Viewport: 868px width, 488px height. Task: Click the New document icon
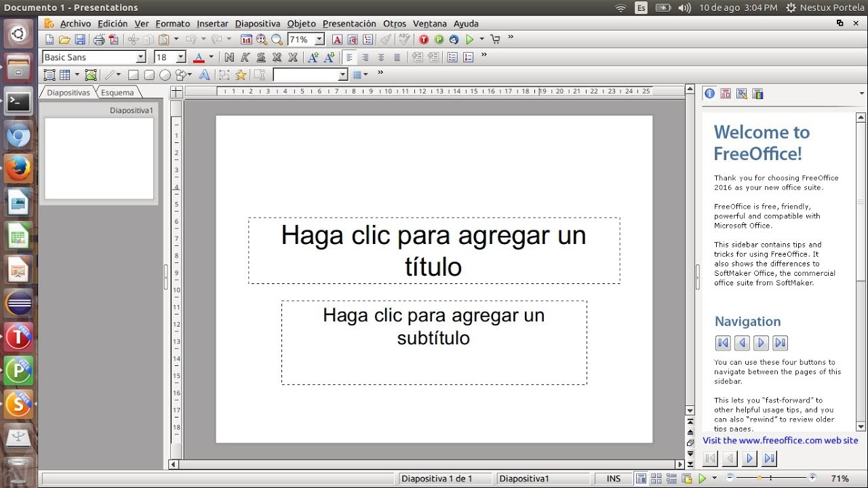click(50, 39)
